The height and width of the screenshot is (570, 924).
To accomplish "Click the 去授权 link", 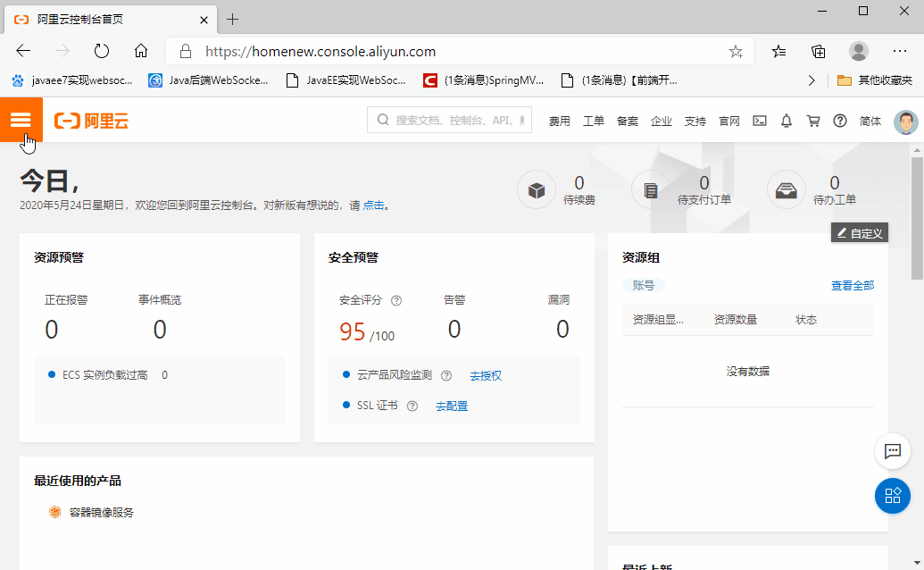I will click(486, 376).
